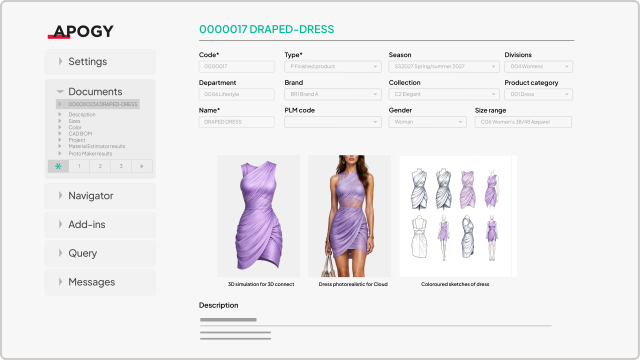Open the coloured sketches thumbnail
Screen dimensions: 640x360
[458, 216]
